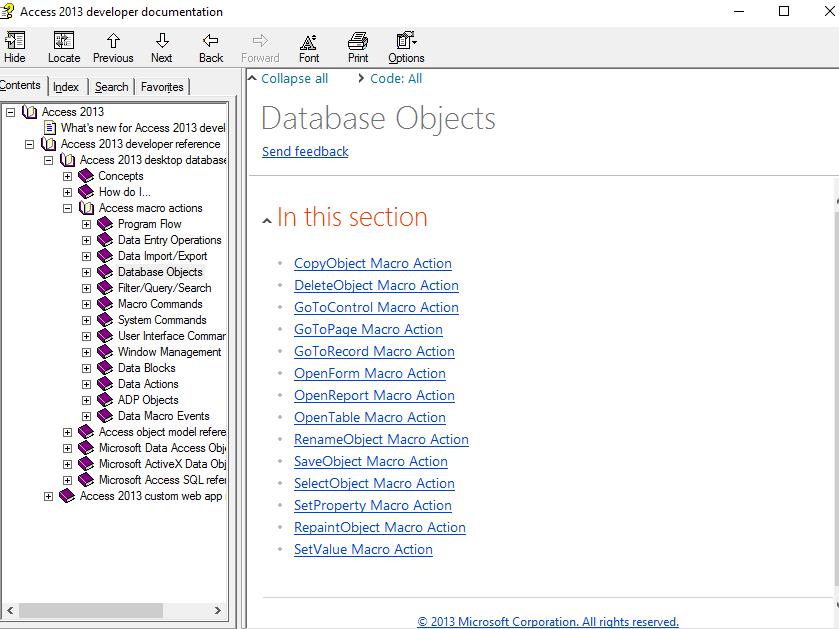The width and height of the screenshot is (839, 629).
Task: Go to Next topic icon
Action: (x=162, y=41)
